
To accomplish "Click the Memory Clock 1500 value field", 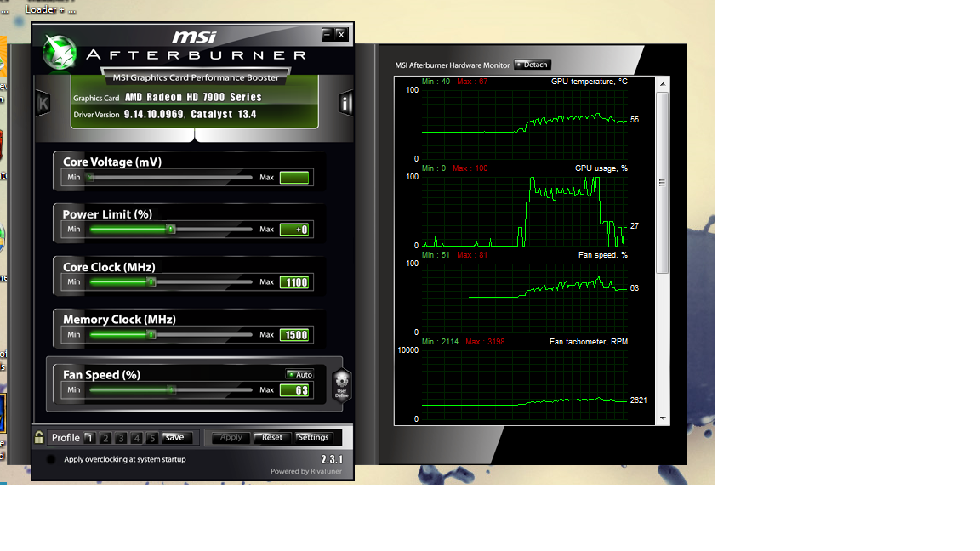I will [294, 334].
